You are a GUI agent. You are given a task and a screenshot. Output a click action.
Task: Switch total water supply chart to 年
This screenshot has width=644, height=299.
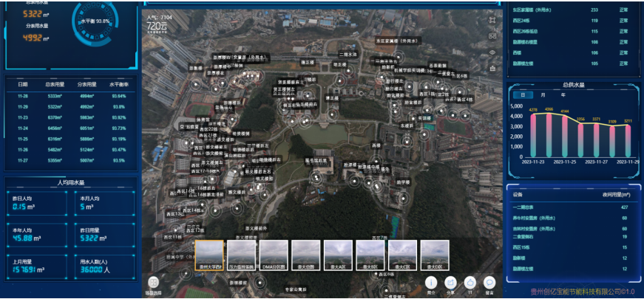pos(563,95)
